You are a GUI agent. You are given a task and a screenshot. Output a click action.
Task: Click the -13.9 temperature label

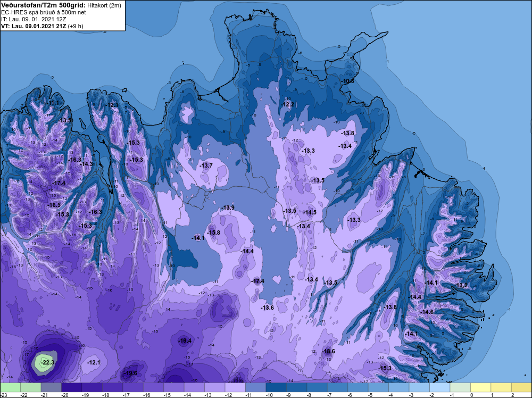click(x=227, y=208)
